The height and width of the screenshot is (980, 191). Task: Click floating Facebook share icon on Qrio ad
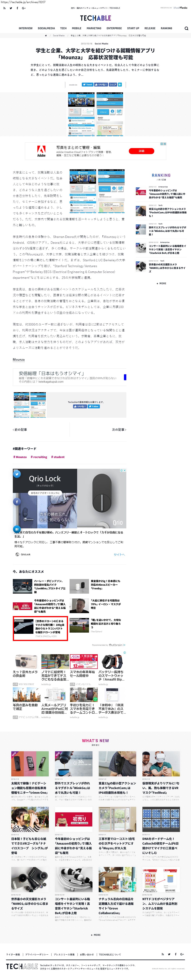click(x=17, y=501)
